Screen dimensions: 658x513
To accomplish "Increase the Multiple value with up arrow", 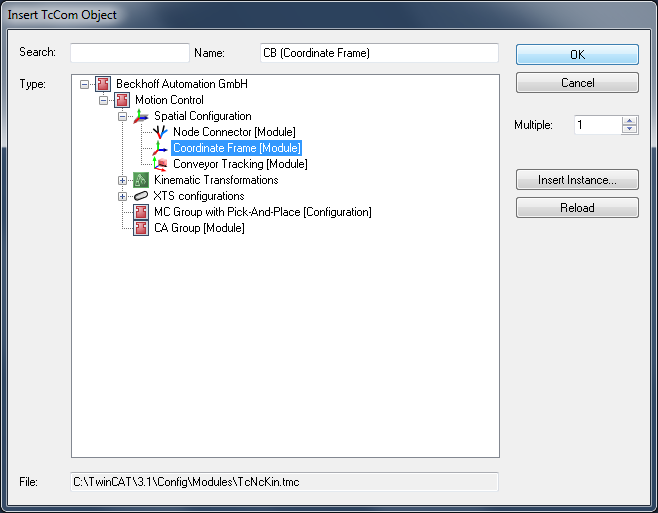I will [629, 121].
